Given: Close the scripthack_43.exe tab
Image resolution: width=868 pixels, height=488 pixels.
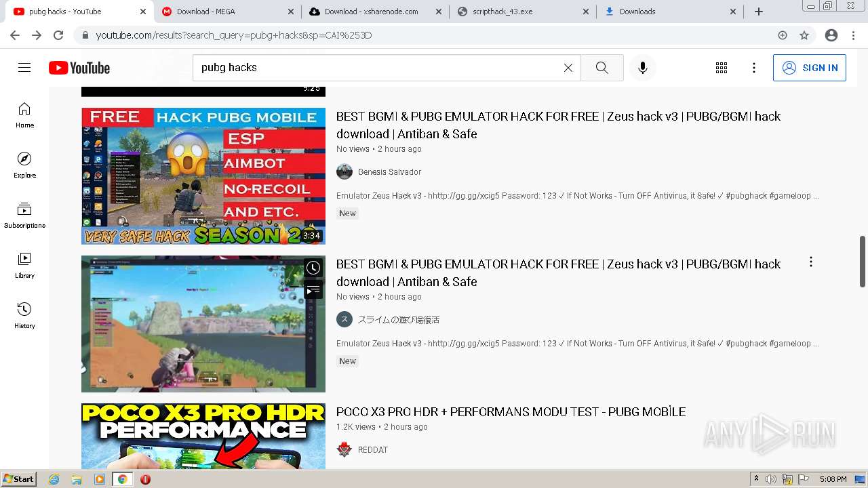Looking at the screenshot, I should point(586,12).
